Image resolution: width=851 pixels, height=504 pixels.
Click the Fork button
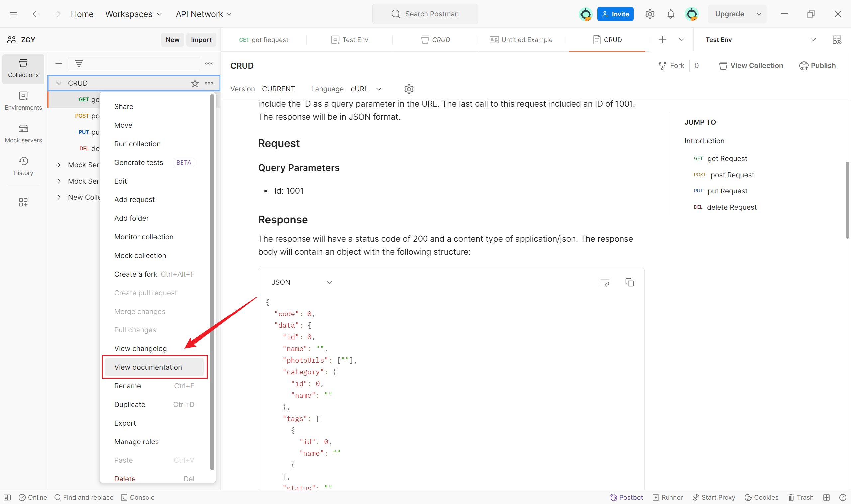pyautogui.click(x=671, y=66)
